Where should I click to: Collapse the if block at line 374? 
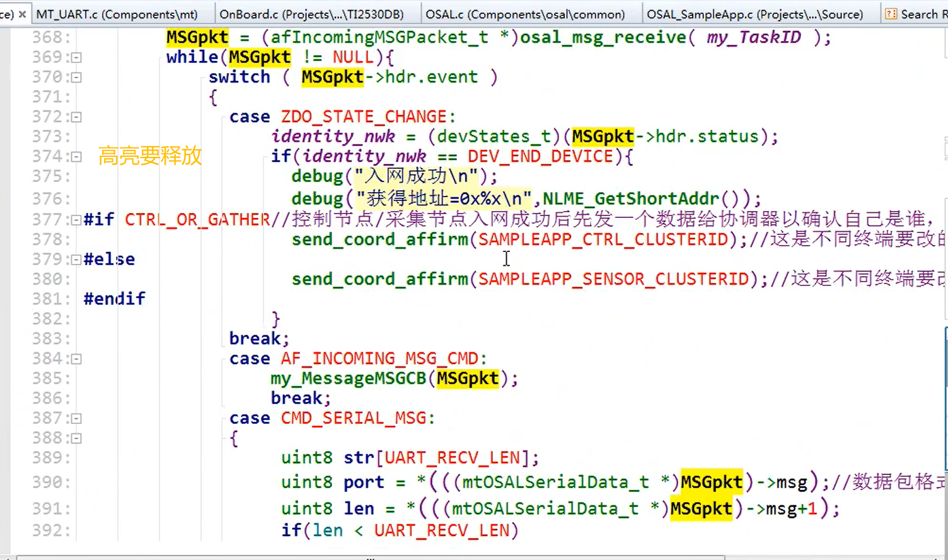coord(76,157)
